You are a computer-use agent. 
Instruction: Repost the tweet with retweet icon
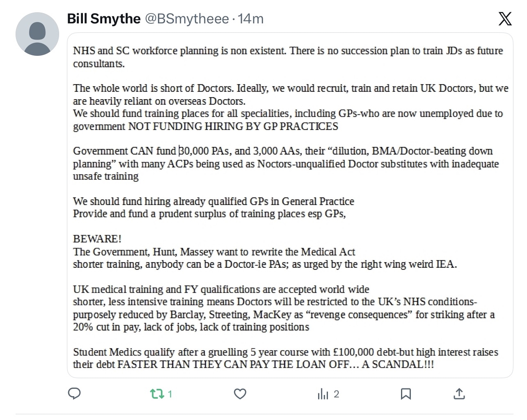pyautogui.click(x=156, y=394)
